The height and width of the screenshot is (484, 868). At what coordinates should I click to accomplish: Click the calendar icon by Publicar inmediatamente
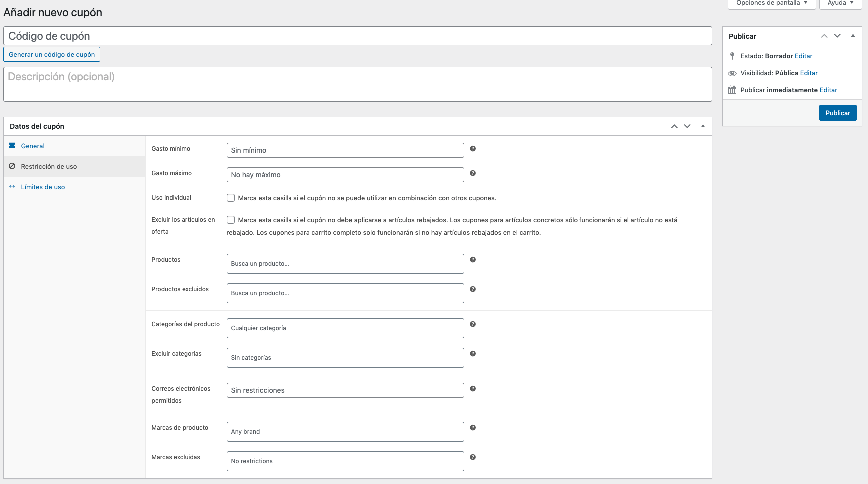[732, 90]
